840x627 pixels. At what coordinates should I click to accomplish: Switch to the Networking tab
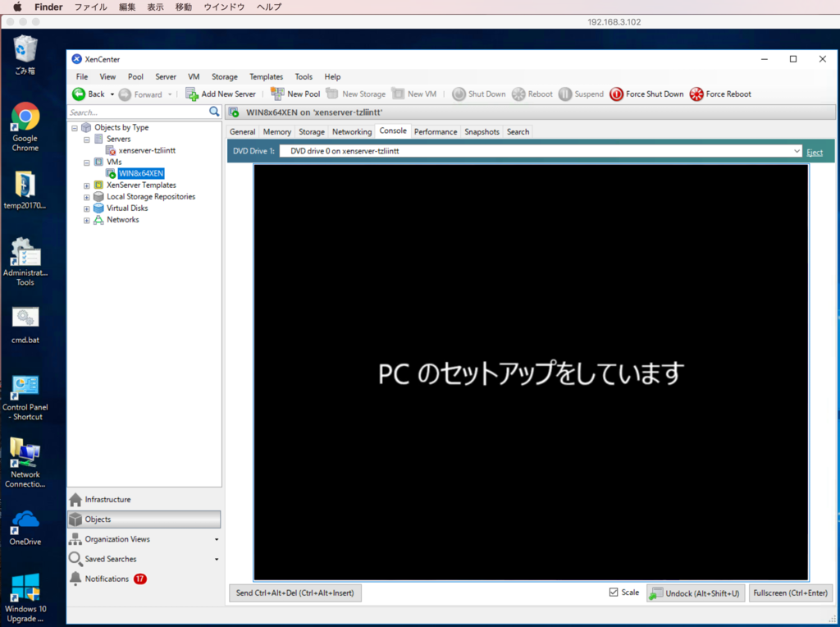click(x=352, y=132)
